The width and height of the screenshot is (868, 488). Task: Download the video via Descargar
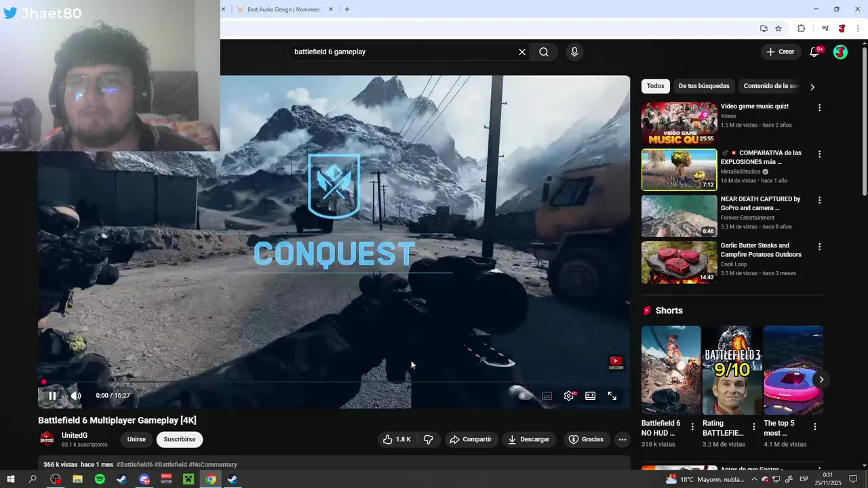[x=529, y=439]
